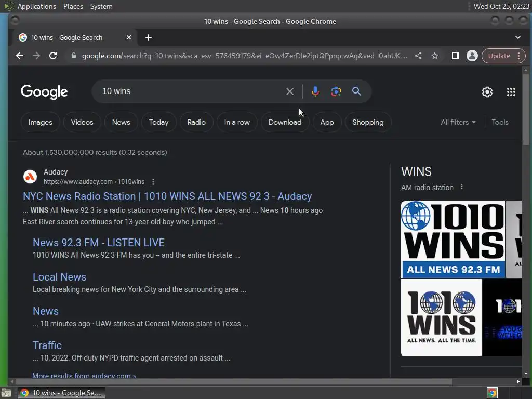The width and height of the screenshot is (532, 399).
Task: Go back to the previous page
Action: [20, 56]
